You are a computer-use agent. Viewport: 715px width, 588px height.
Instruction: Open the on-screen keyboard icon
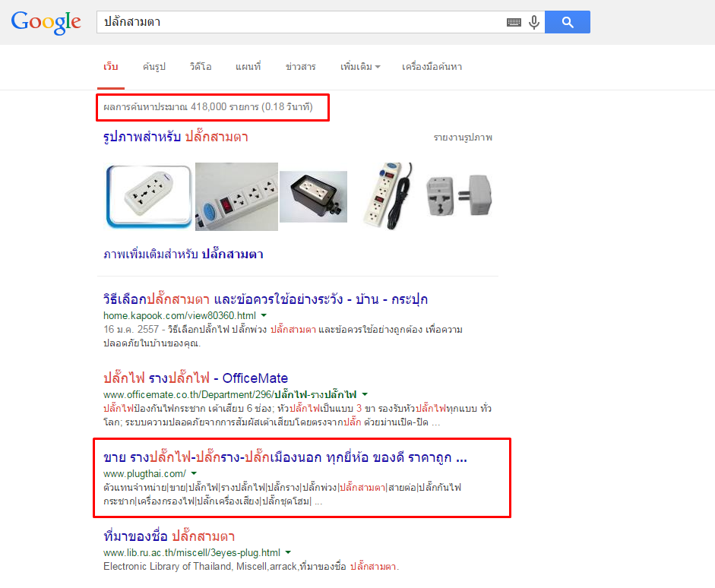[514, 22]
